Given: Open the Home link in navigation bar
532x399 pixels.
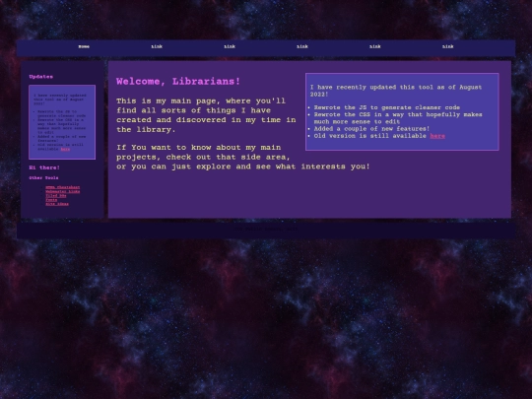Looking at the screenshot, I should [x=84, y=46].
